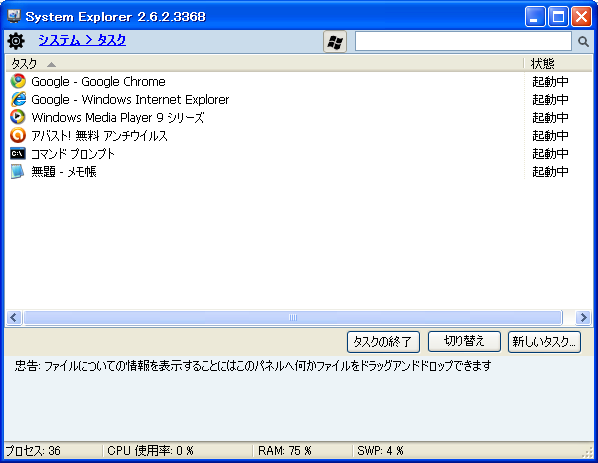Sort by the 状態 column header

pos(558,63)
